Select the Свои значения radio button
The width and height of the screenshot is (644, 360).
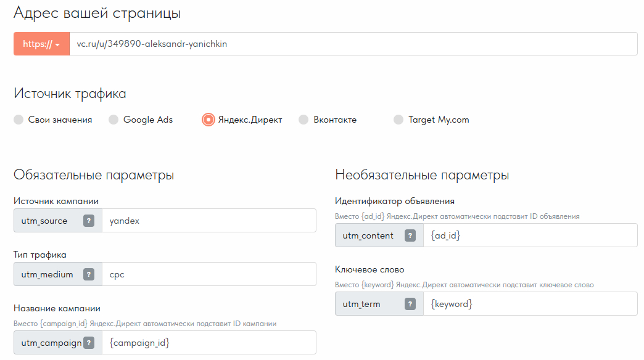point(19,120)
